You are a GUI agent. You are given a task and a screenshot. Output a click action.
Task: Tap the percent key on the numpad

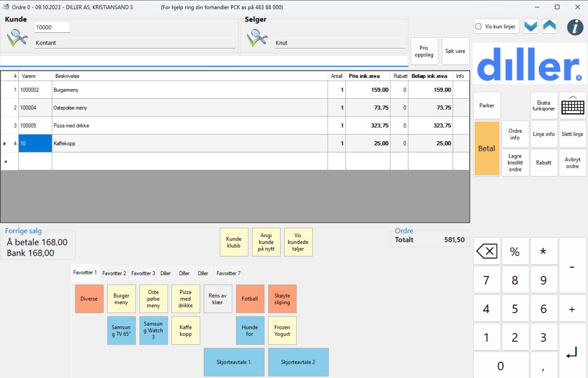(515, 252)
